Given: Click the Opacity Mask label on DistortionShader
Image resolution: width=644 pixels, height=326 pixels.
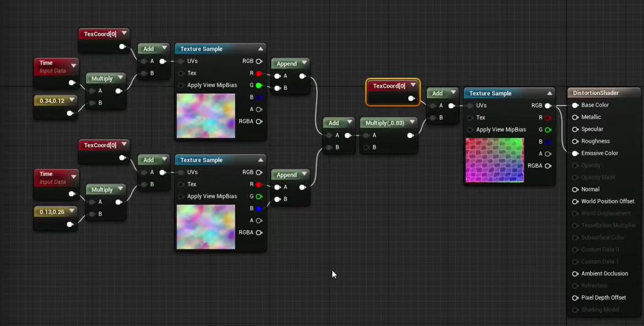Looking at the screenshot, I should pos(598,177).
